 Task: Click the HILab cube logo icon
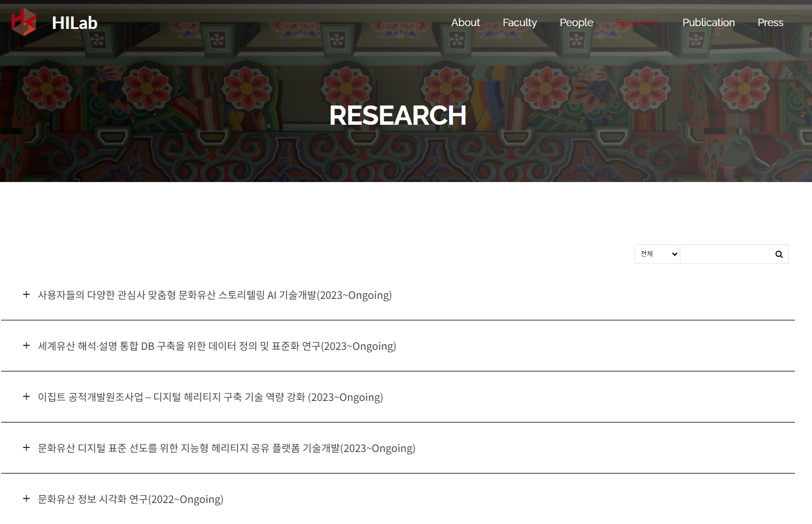(x=24, y=22)
